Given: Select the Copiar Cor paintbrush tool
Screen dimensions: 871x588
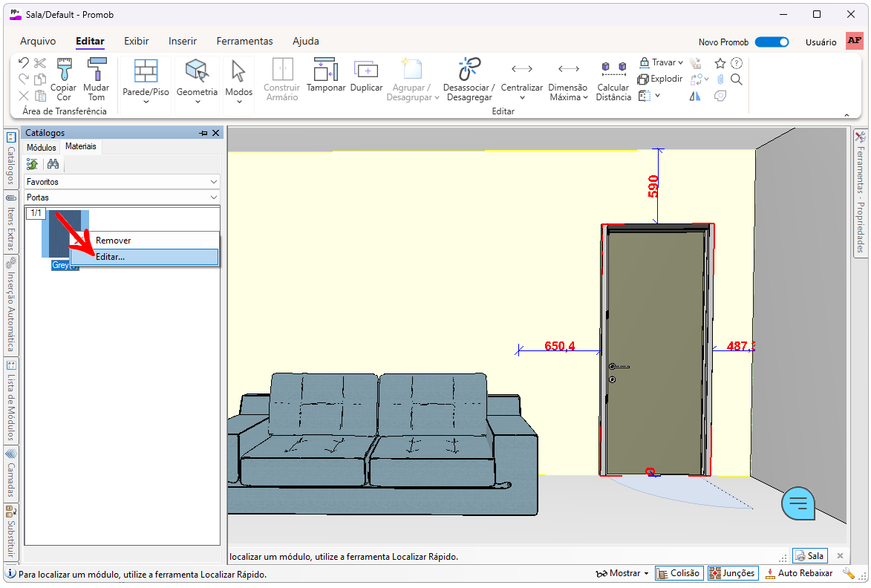Looking at the screenshot, I should 64,79.
